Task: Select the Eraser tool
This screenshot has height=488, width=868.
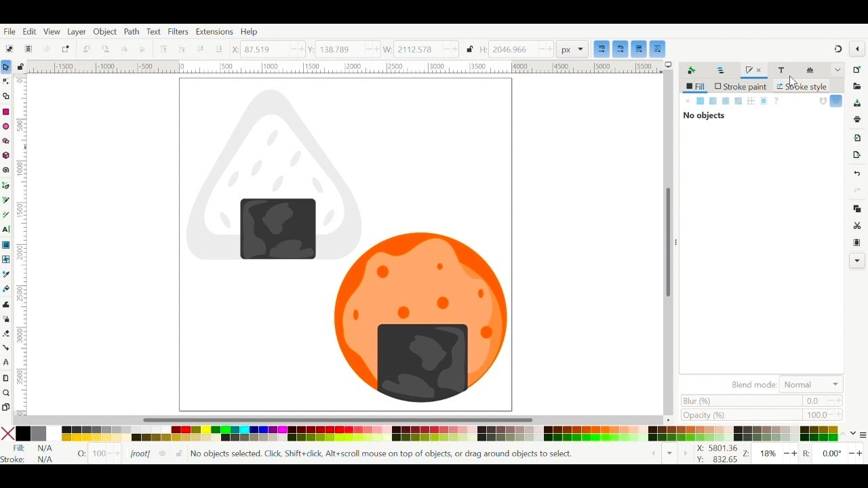Action: pyautogui.click(x=6, y=333)
